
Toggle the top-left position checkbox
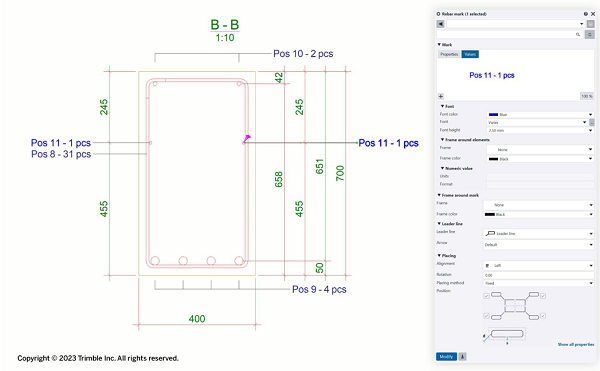click(486, 296)
